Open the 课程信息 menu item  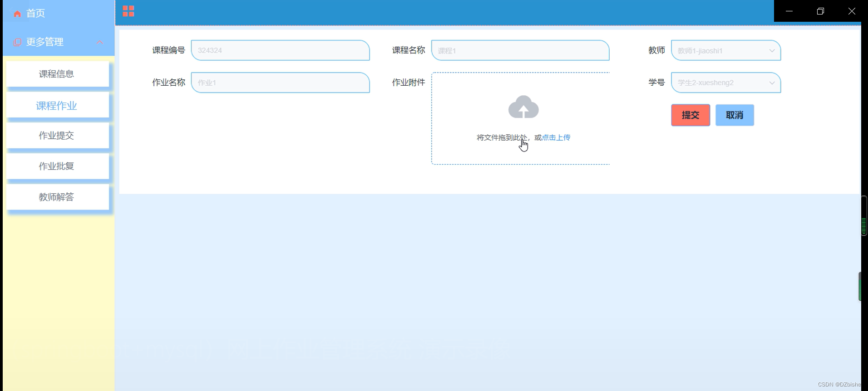pos(58,74)
